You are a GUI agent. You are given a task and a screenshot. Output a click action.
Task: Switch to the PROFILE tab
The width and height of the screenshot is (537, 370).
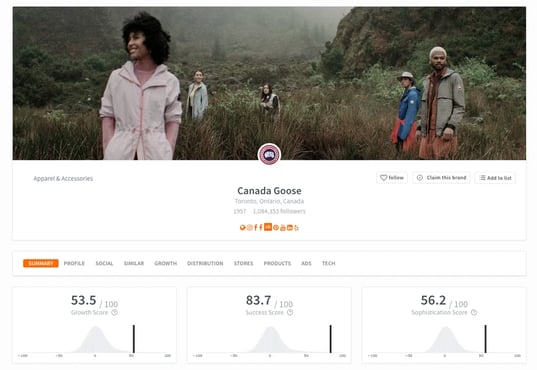[x=74, y=263]
